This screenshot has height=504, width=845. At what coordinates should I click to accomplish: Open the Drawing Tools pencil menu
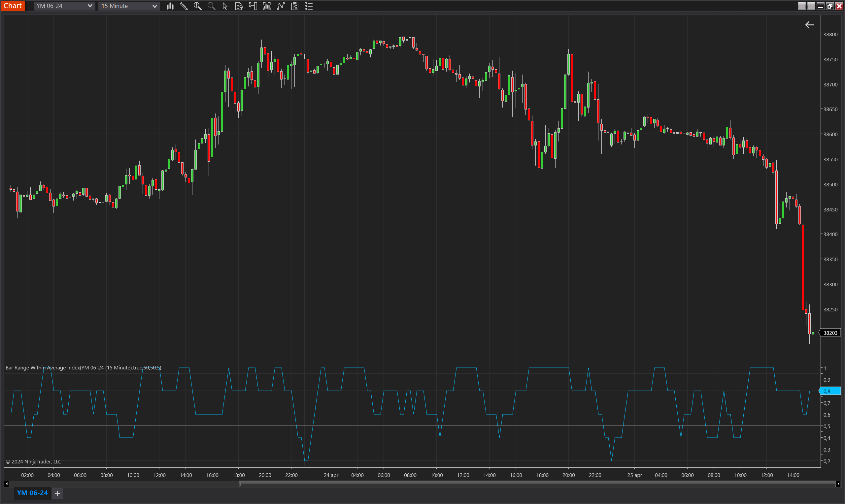(184, 6)
